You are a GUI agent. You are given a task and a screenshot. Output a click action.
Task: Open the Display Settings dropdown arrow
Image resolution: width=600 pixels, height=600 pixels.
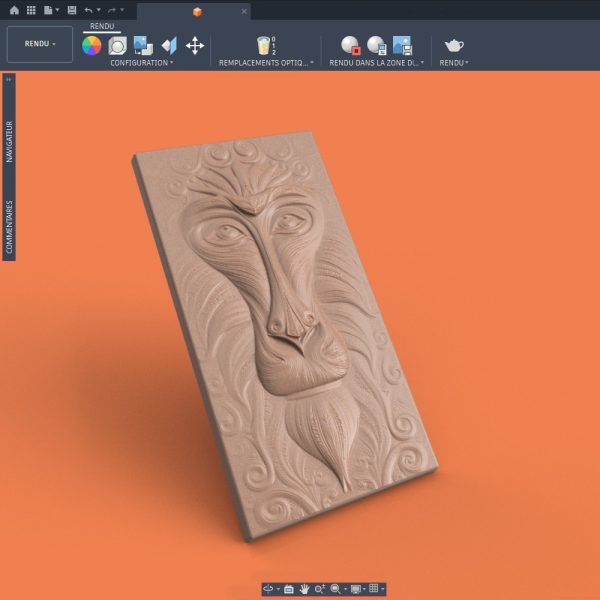click(x=364, y=589)
